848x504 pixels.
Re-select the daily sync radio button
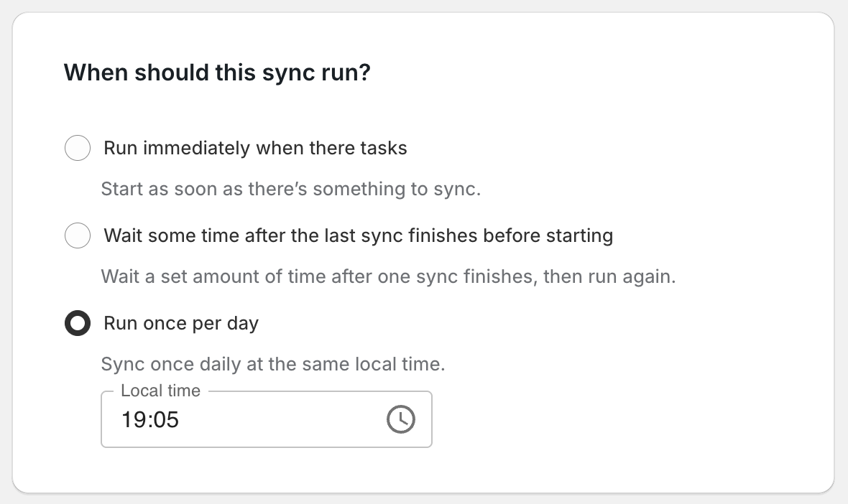coord(78,323)
